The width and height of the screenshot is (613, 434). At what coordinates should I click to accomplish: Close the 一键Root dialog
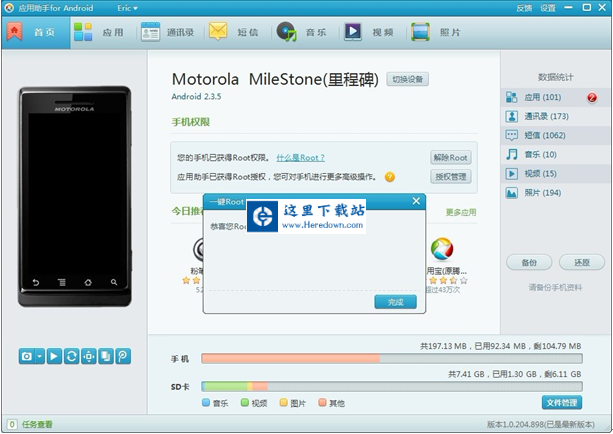(416, 201)
